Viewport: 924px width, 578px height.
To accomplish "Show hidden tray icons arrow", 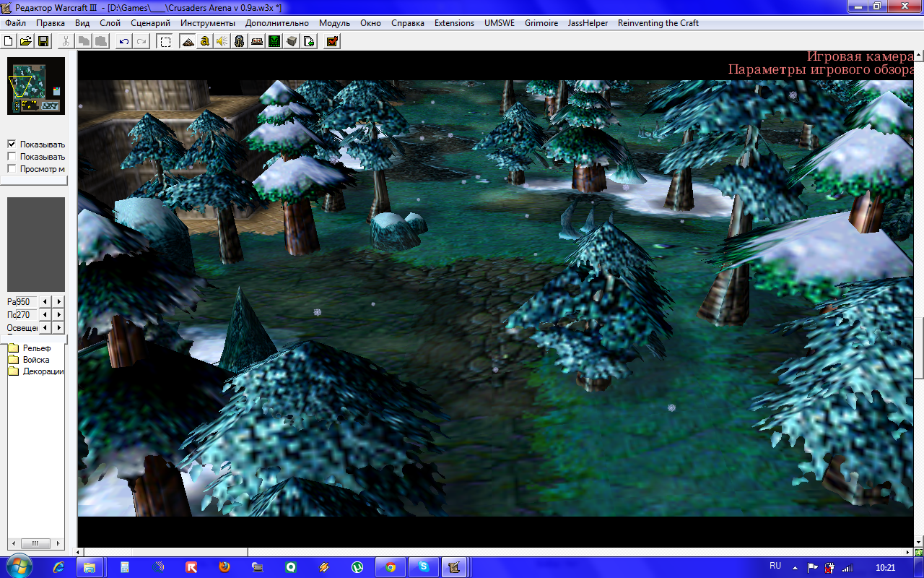I will (796, 567).
